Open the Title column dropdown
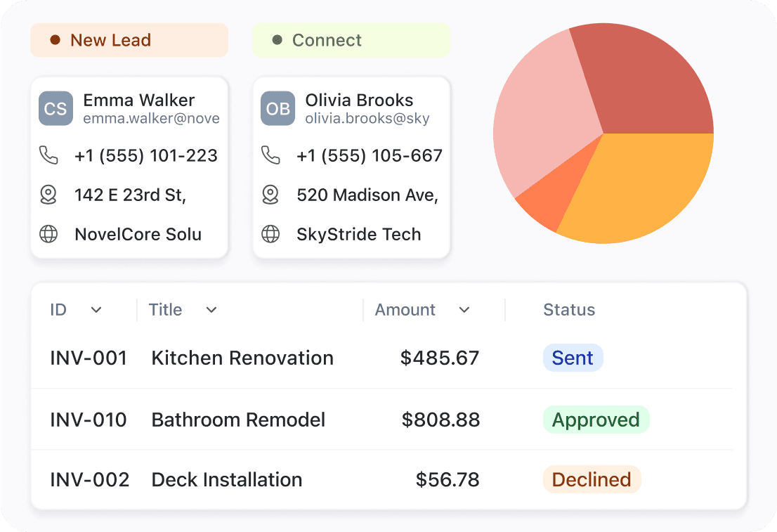 (x=211, y=310)
